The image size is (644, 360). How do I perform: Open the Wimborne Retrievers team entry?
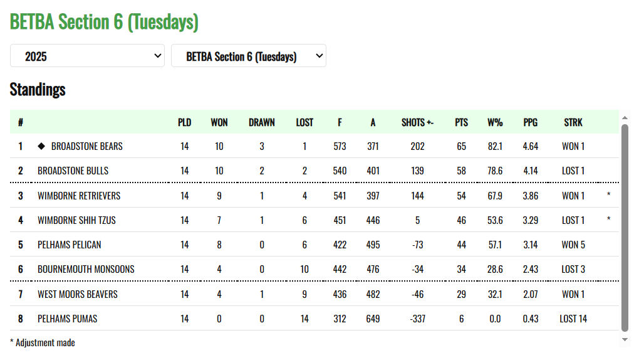pos(79,196)
